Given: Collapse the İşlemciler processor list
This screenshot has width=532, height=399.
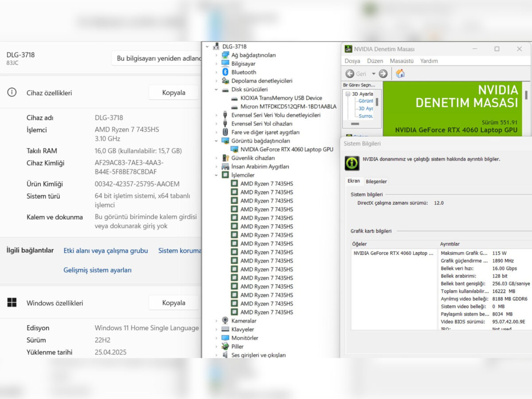Looking at the screenshot, I should (x=216, y=175).
